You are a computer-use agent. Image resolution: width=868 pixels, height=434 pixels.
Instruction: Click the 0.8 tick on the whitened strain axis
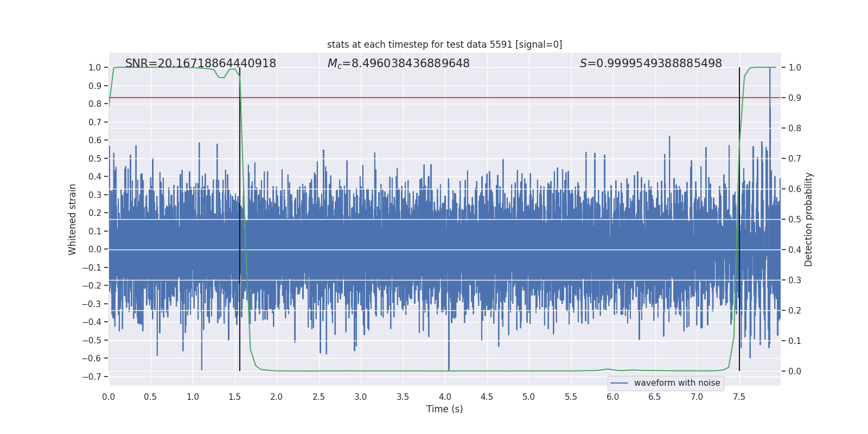pos(95,104)
